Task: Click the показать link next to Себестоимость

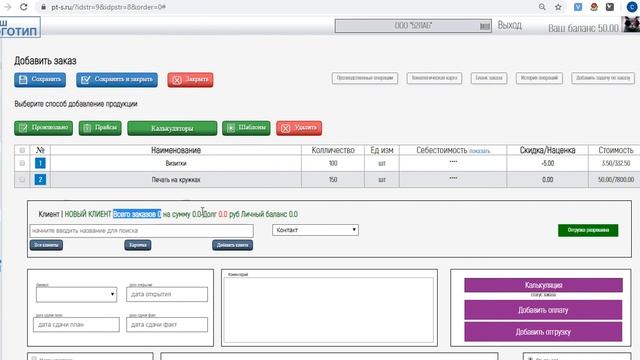Action: pos(480,151)
